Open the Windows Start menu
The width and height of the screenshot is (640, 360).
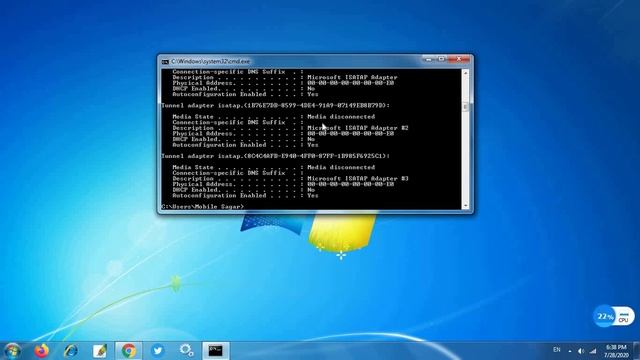tap(12, 351)
